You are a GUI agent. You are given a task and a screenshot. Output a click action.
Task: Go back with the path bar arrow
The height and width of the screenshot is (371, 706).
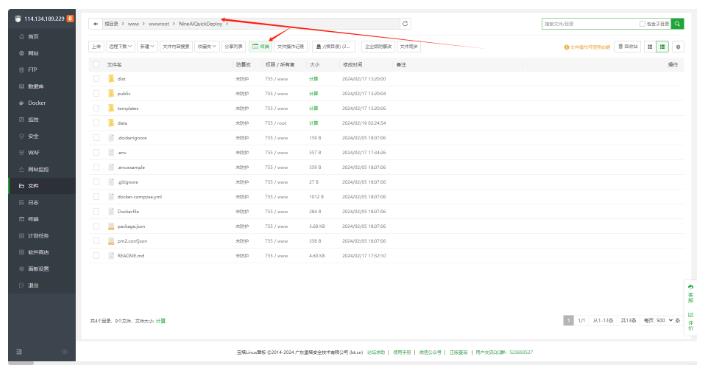[x=95, y=24]
